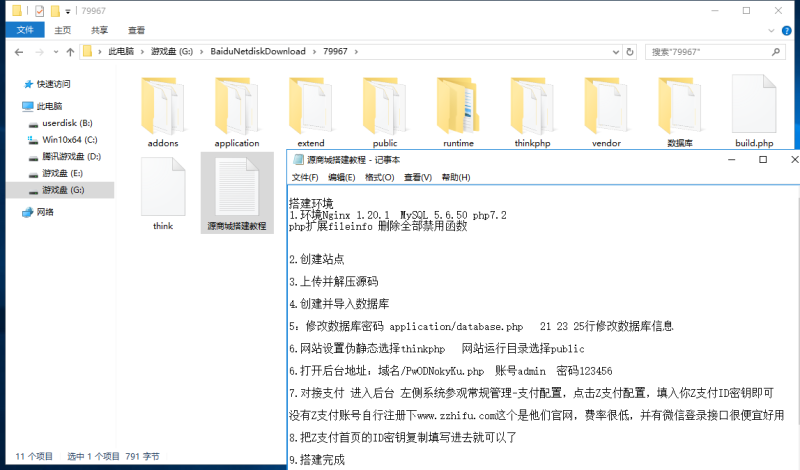Viewport: 800px width, 470px height.
Task: Expand the chevron after 此电脑 in path
Action: coord(142,52)
